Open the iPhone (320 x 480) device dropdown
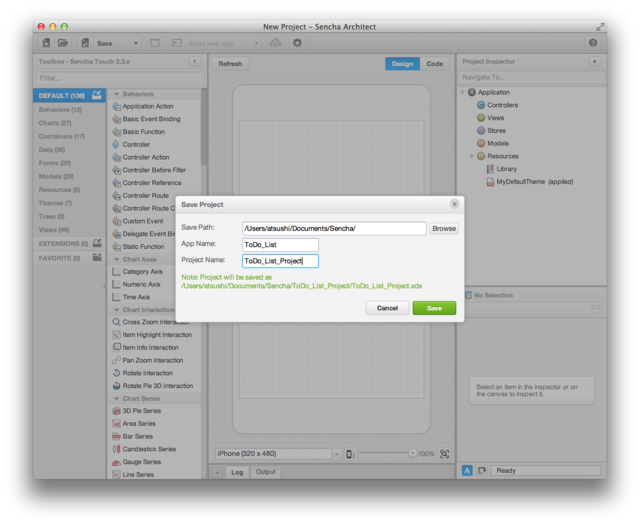This screenshot has width=640, height=525. [277, 454]
